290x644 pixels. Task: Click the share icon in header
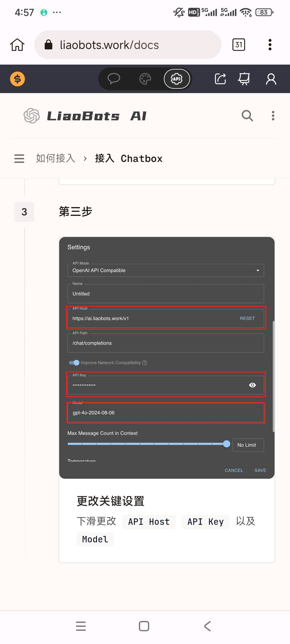(x=220, y=79)
